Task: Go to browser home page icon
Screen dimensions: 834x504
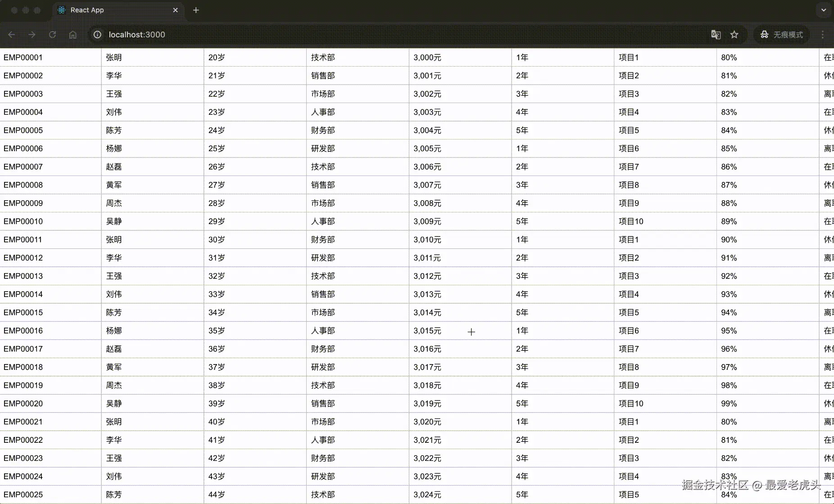Action: click(x=73, y=35)
